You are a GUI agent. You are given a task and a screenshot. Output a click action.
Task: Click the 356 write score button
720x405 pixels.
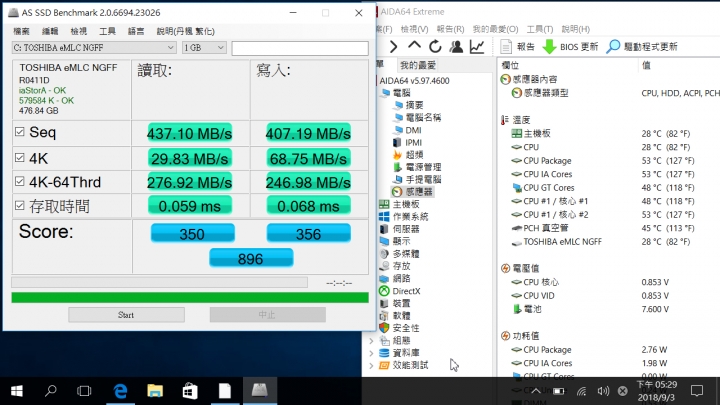tap(309, 234)
